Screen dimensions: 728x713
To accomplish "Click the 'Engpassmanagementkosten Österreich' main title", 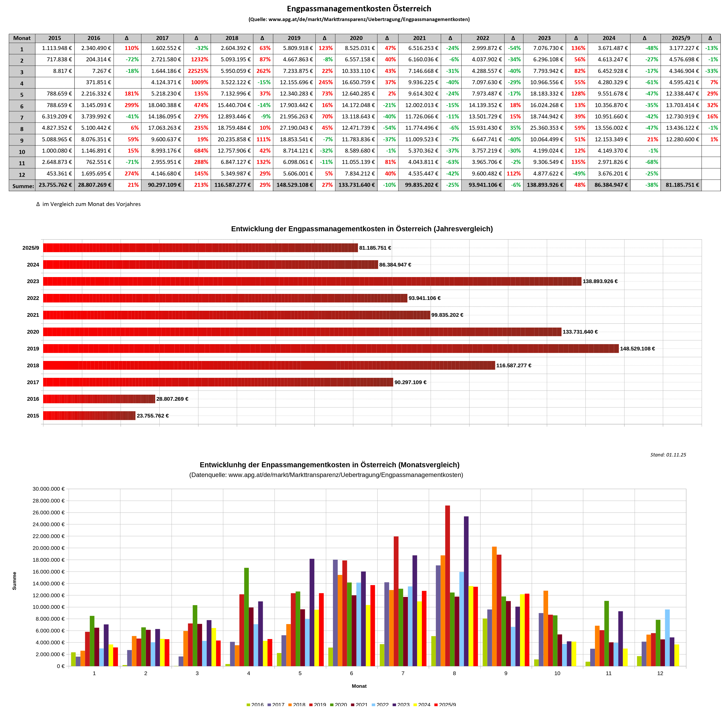I will (x=358, y=9).
